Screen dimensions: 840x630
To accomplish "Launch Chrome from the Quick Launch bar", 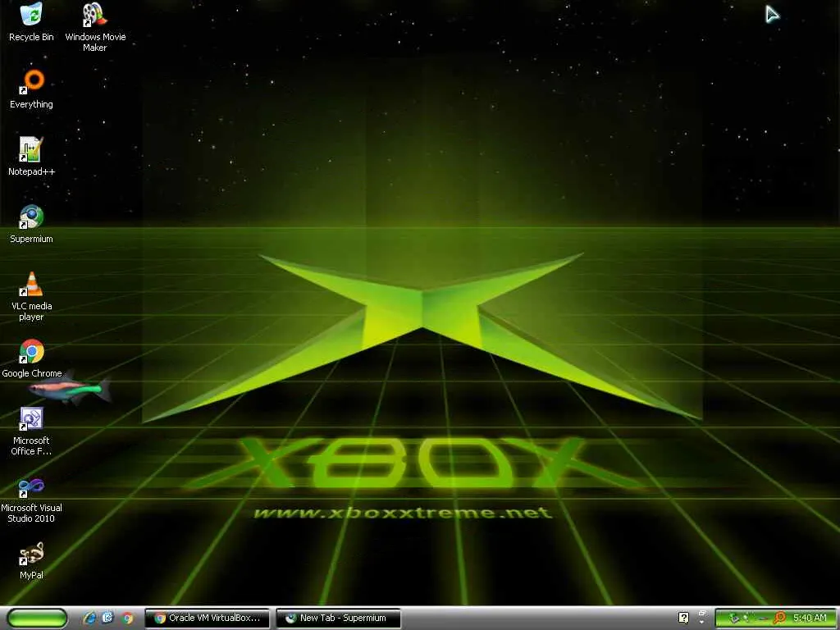I will pos(127,619).
